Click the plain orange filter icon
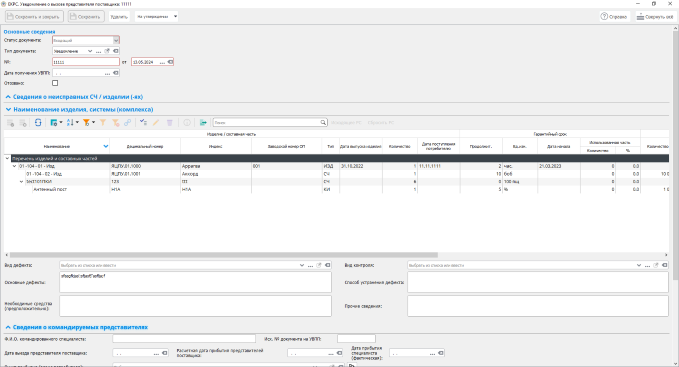The width and height of the screenshot is (679, 367). (103, 123)
